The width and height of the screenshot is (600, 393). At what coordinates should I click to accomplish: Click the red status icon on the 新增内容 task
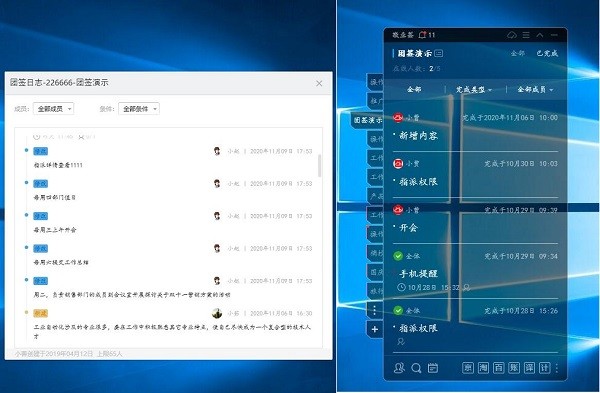coord(398,117)
